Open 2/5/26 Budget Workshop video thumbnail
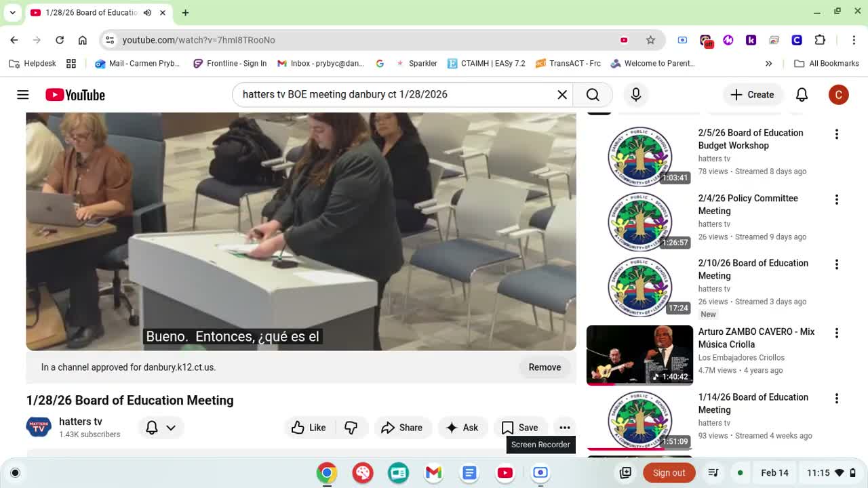 (x=639, y=157)
